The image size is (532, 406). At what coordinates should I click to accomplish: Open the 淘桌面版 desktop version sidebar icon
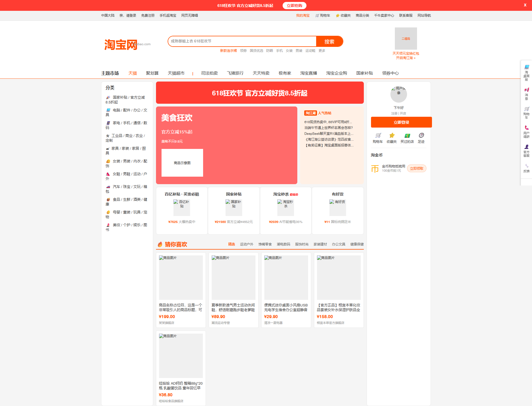[526, 67]
